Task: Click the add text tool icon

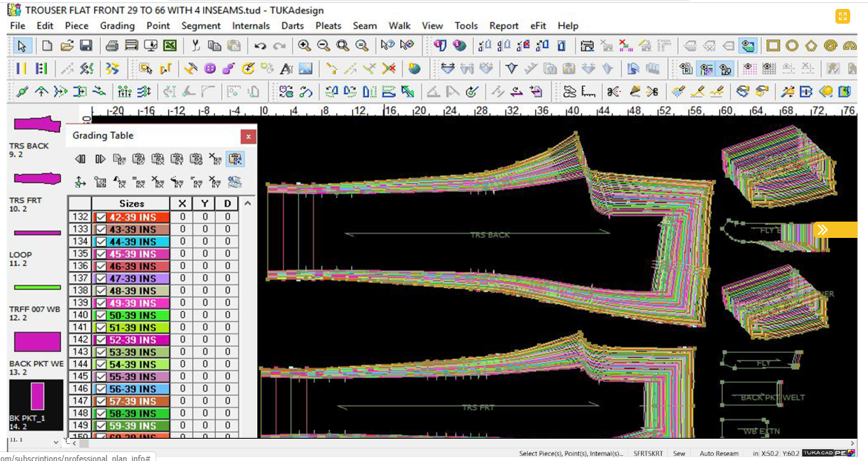Action: click(x=287, y=69)
